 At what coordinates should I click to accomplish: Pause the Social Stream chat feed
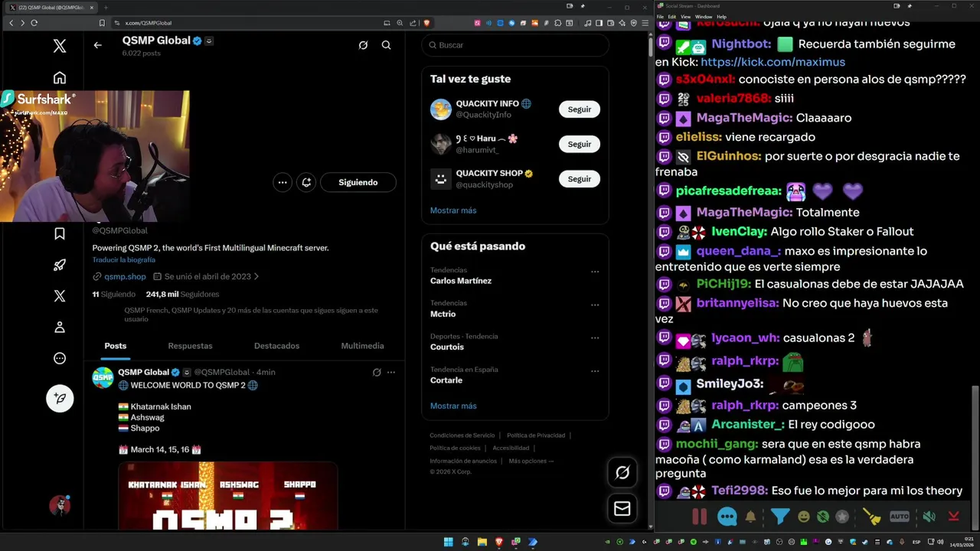click(x=700, y=517)
